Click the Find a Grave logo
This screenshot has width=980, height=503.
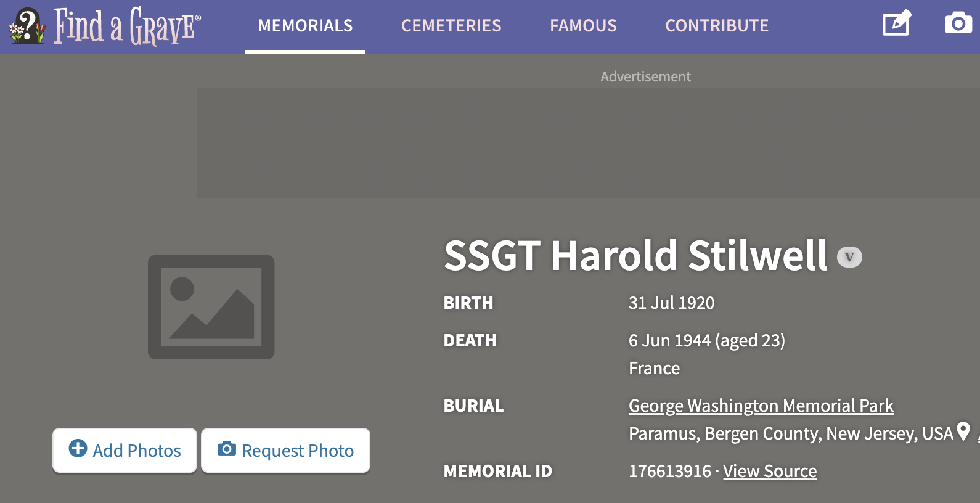[x=105, y=26]
